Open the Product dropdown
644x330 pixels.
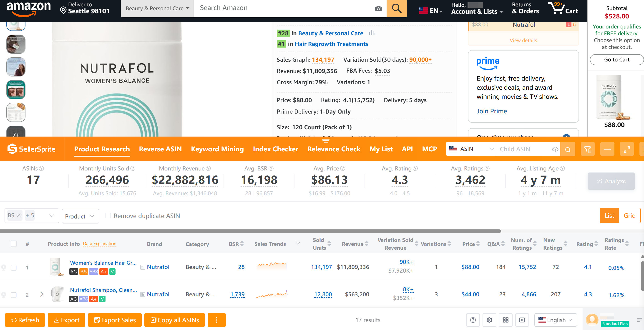80,216
